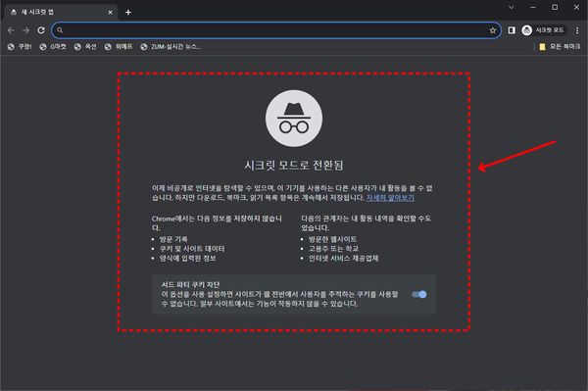
Task: Open the 모든 북마크 folder
Action: click(560, 46)
